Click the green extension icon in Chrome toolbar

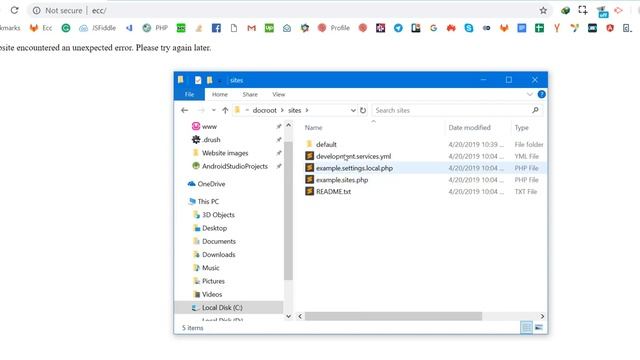click(x=565, y=11)
